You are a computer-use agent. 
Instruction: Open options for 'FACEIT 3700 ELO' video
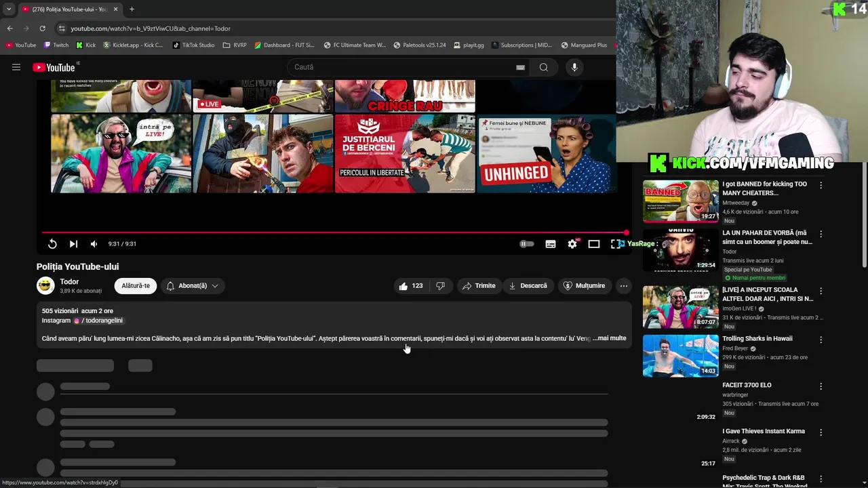pyautogui.click(x=821, y=386)
